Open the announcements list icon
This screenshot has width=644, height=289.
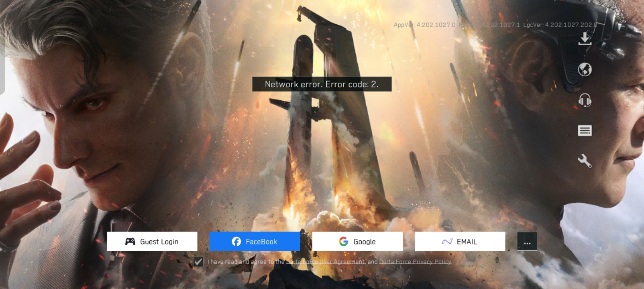tap(585, 130)
